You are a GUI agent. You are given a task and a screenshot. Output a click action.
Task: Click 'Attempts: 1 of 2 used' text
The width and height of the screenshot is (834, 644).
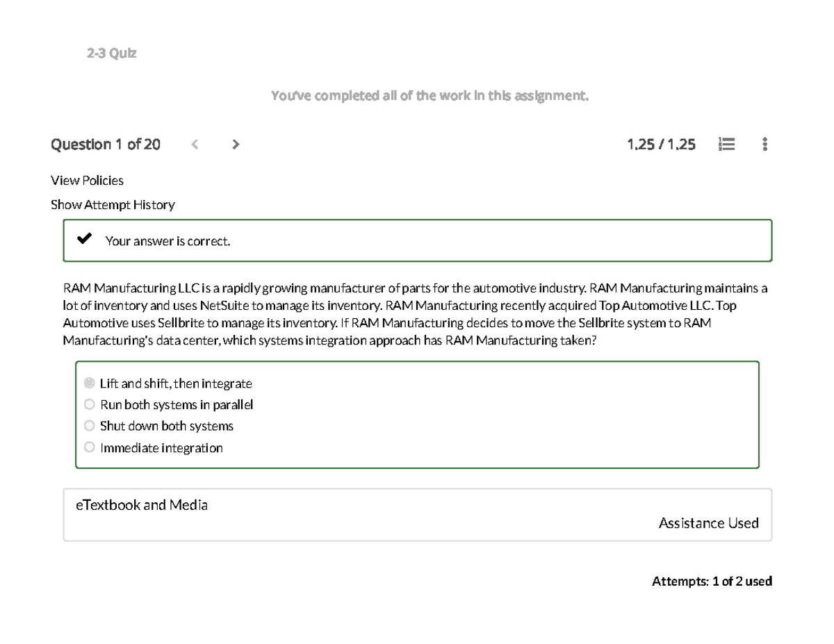click(712, 581)
